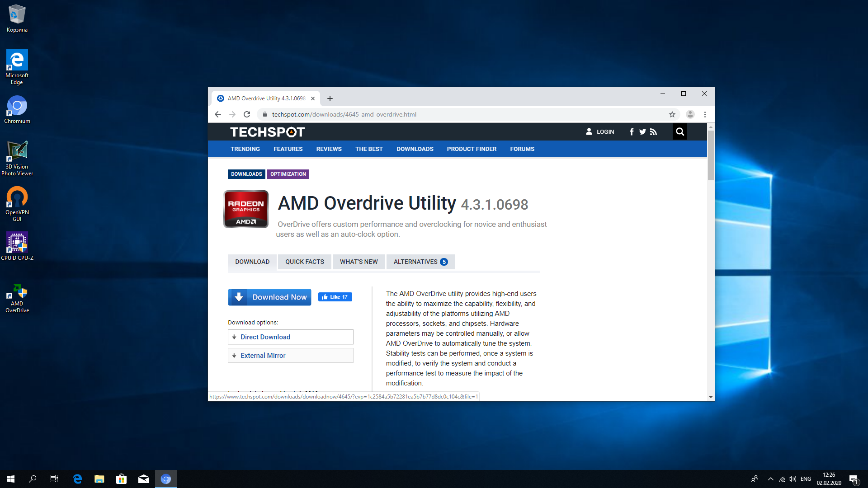Open the Chromium three-dot menu
This screenshot has height=488, width=868.
click(x=705, y=114)
